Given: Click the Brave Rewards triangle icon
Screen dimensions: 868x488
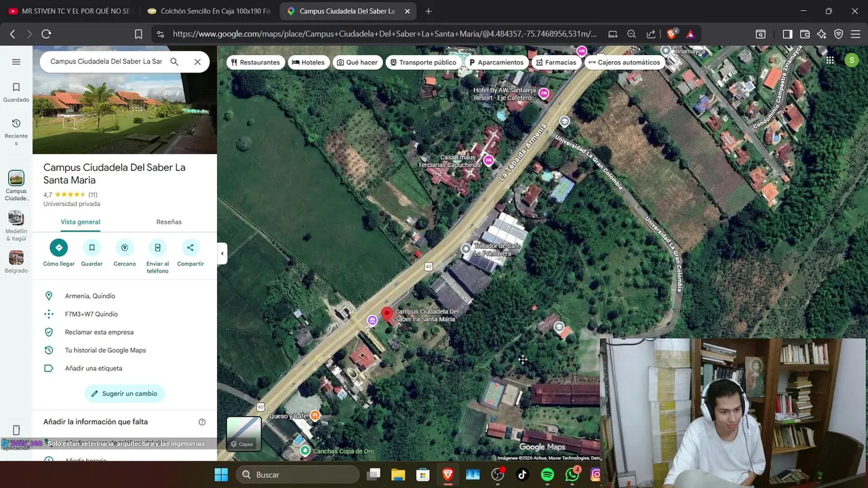Looking at the screenshot, I should tap(690, 34).
